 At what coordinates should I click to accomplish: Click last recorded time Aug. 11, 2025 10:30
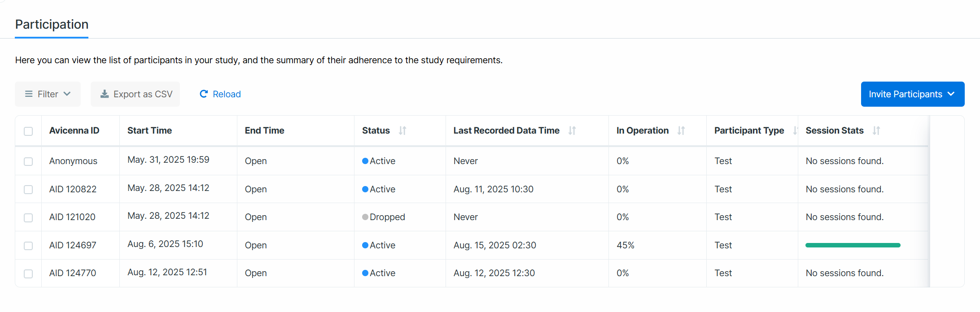coord(494,189)
